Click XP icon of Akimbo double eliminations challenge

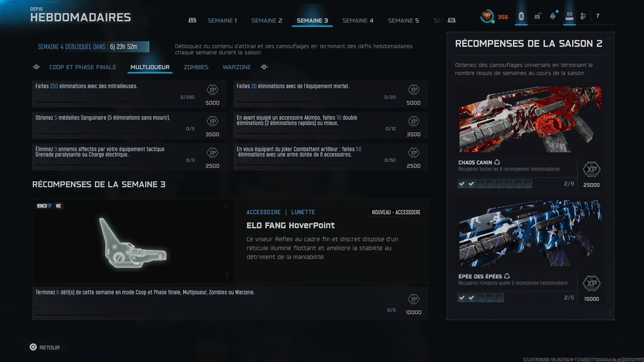414,121
